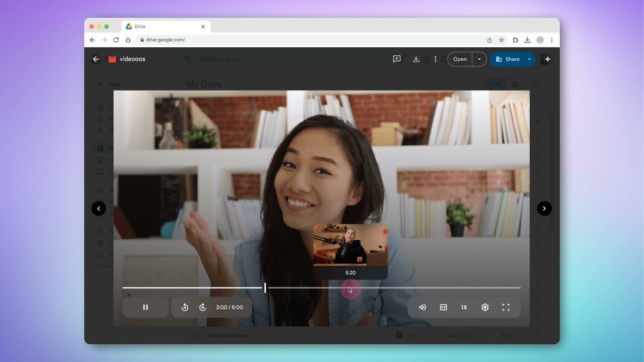The height and width of the screenshot is (362, 644).
Task: Open video settings gear
Action: tap(485, 307)
